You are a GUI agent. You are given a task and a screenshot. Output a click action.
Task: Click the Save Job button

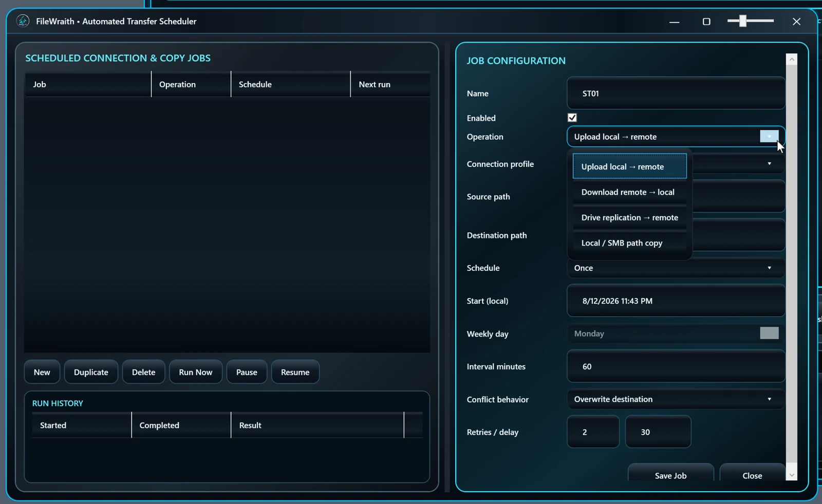coord(670,473)
